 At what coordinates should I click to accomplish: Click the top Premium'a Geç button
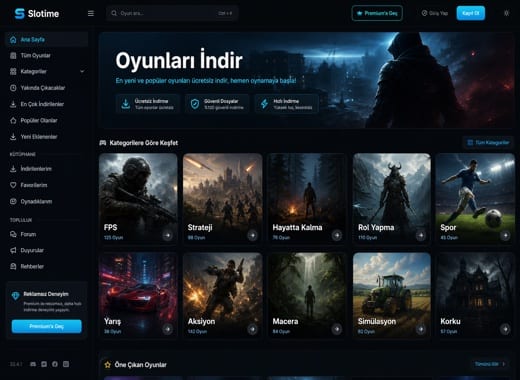pyautogui.click(x=377, y=13)
